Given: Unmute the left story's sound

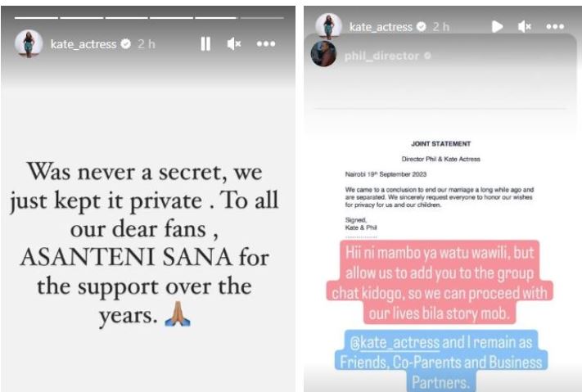Looking at the screenshot, I should click(234, 44).
